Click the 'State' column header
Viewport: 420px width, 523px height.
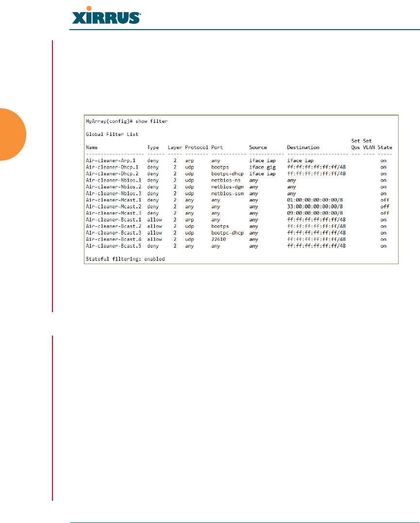[x=385, y=148]
